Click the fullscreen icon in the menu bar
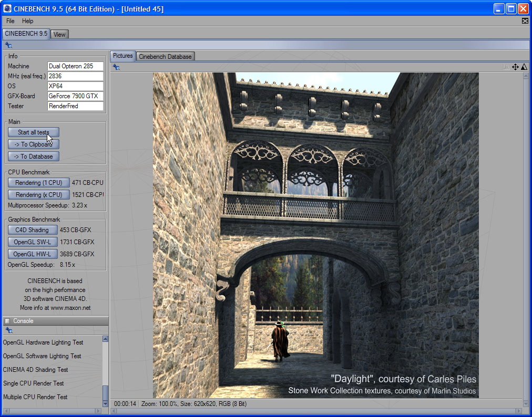 pos(525,21)
